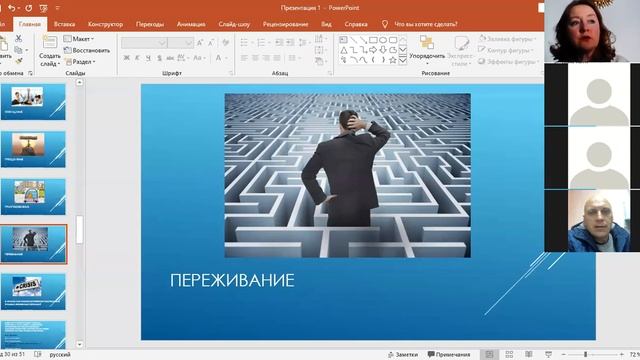
Task: Select the star shape in shapes gallery
Action: (393, 60)
